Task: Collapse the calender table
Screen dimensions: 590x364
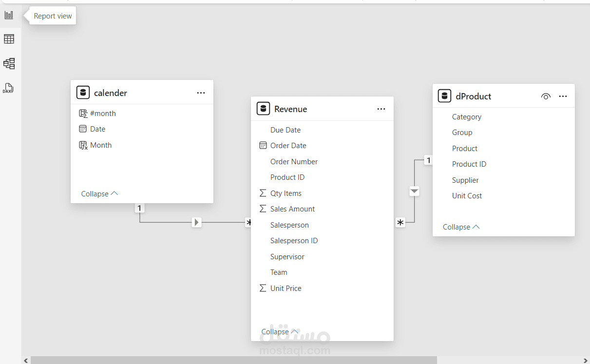Action: tap(99, 193)
